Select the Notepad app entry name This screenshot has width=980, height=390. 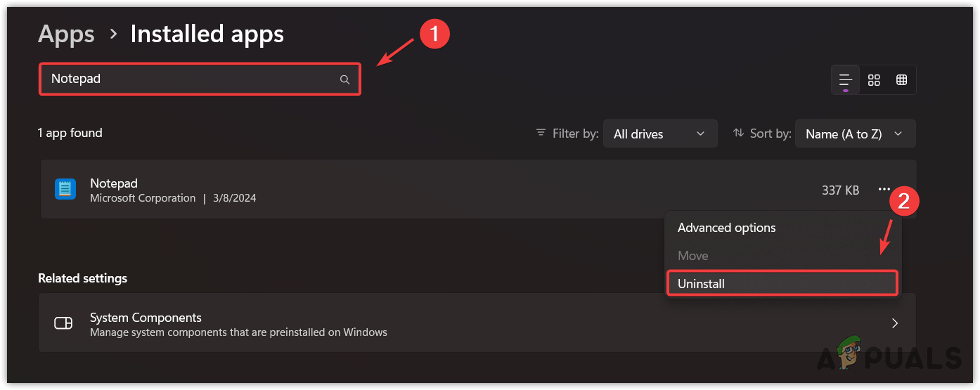[x=114, y=183]
